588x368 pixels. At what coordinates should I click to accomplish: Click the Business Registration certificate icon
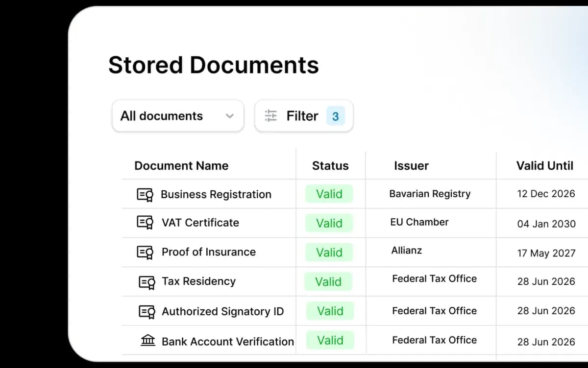click(x=145, y=195)
